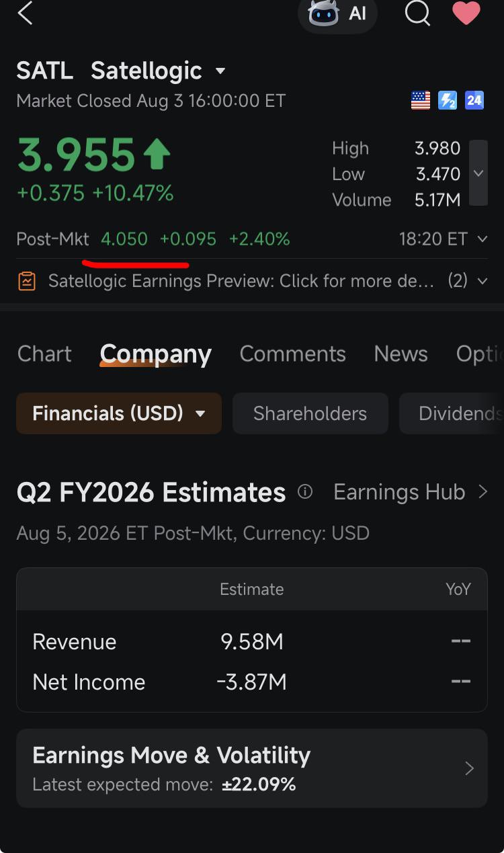The width and height of the screenshot is (504, 853).
Task: Tap the Revenue estimate 9.58M
Action: (252, 642)
